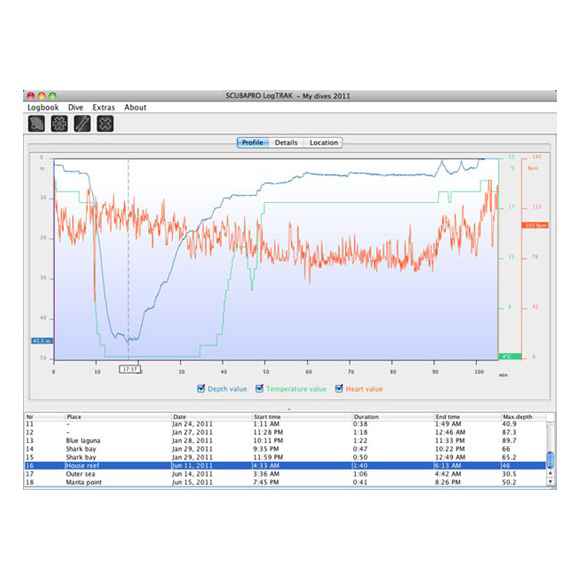
Task: Open the Extras menu
Action: [x=104, y=107]
